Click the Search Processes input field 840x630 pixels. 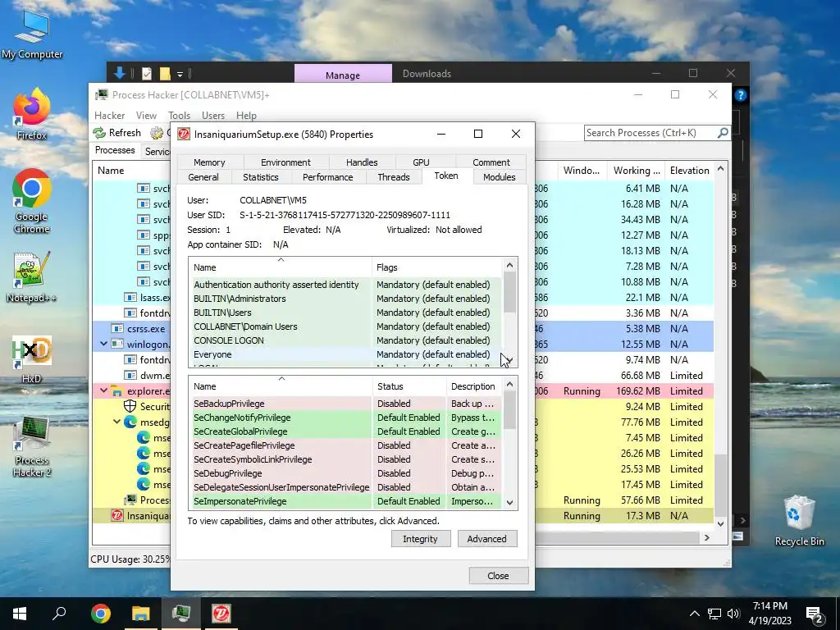(x=651, y=133)
